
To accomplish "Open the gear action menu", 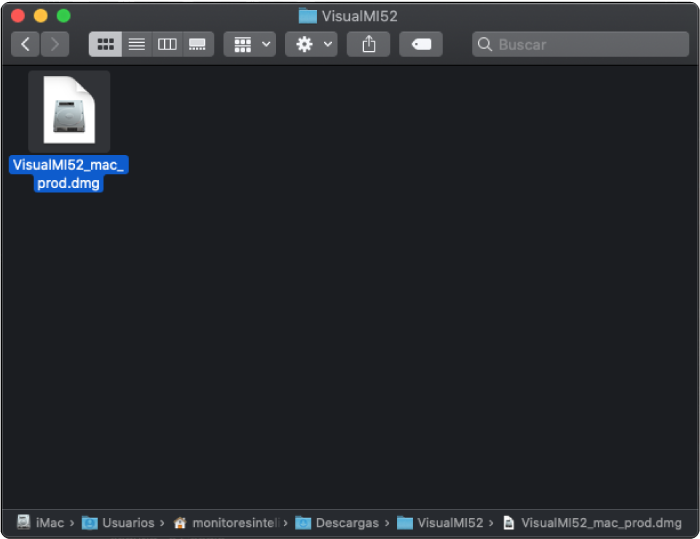I will coord(311,44).
